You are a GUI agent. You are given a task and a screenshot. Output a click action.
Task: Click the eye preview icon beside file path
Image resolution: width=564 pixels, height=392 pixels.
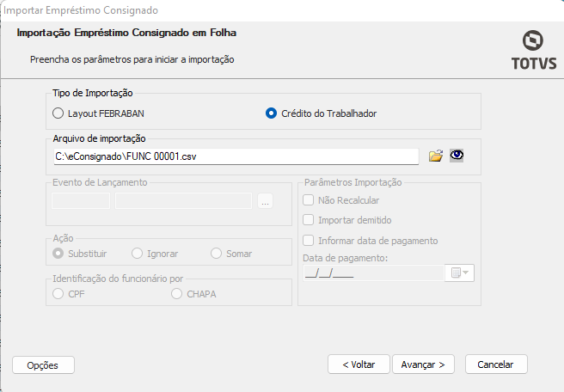click(457, 156)
